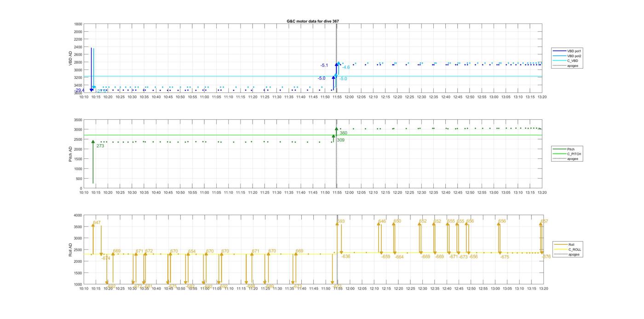The height and width of the screenshot is (319, 644).
Task: Click '10:10' time tick under VBD plot
Action: [84, 97]
